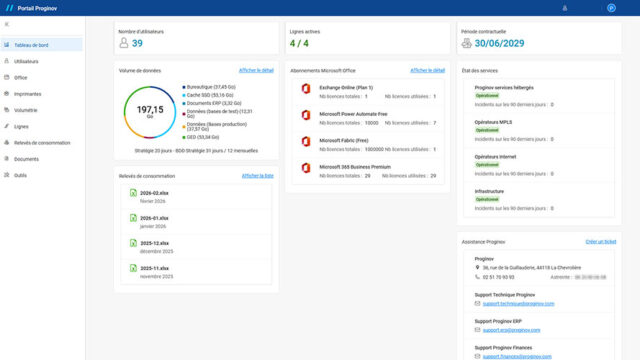Image resolution: width=640 pixels, height=360 pixels.
Task: Click the Opérateurs Internet service title
Action: pyautogui.click(x=495, y=157)
